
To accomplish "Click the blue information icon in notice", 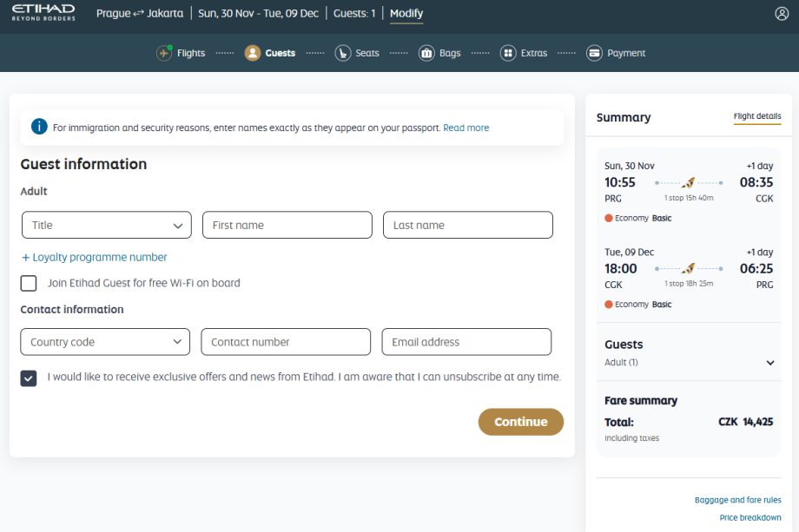I will pos(39,128).
